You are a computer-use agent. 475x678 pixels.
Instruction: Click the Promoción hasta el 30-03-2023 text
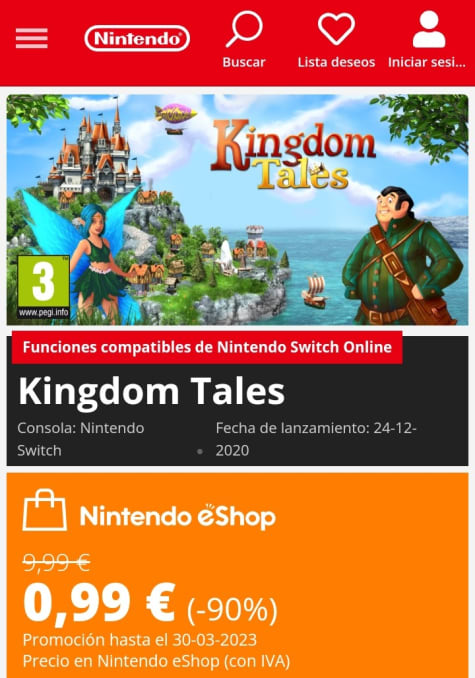click(140, 640)
